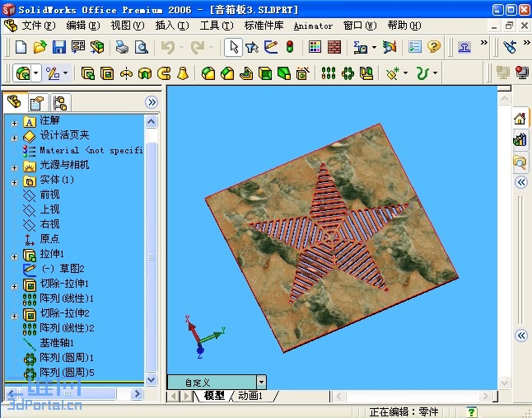Select the Fillet feature icon
This screenshot has height=418, width=532.
coord(208,73)
